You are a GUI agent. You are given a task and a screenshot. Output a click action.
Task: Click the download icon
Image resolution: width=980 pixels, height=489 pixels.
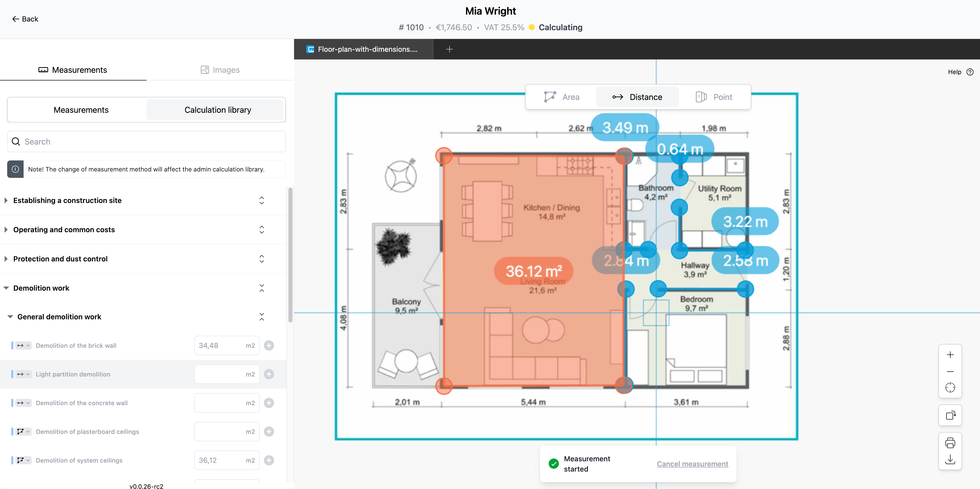[x=950, y=459]
